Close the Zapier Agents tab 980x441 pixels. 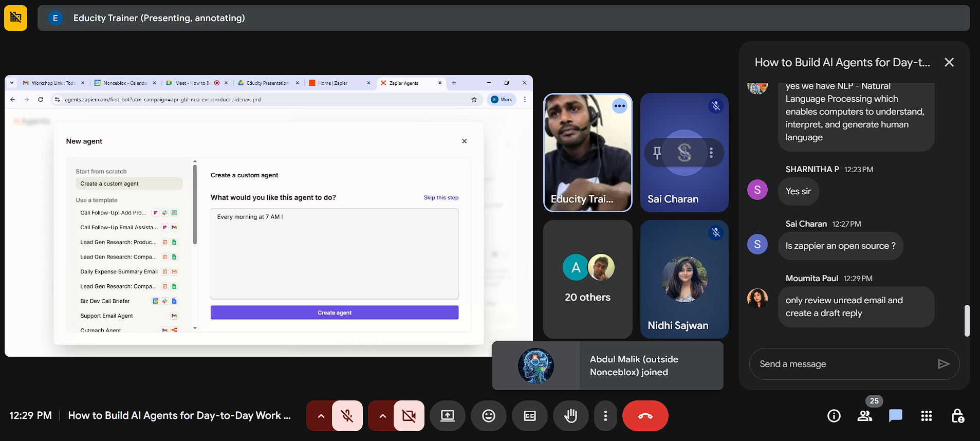click(440, 83)
